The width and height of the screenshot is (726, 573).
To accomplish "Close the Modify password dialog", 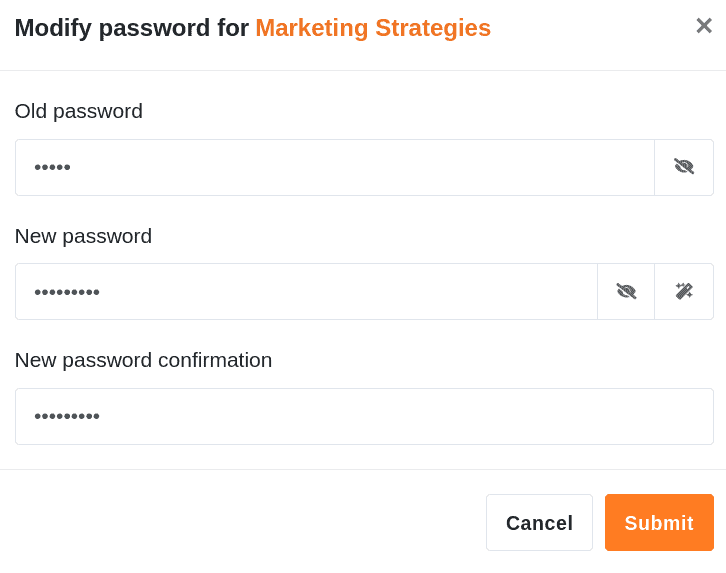I will 703,26.
